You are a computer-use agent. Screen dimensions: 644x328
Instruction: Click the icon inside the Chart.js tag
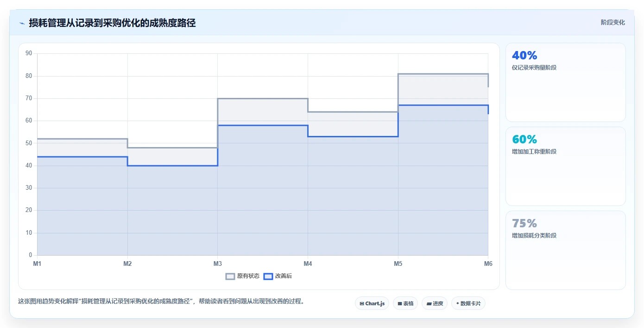362,304
